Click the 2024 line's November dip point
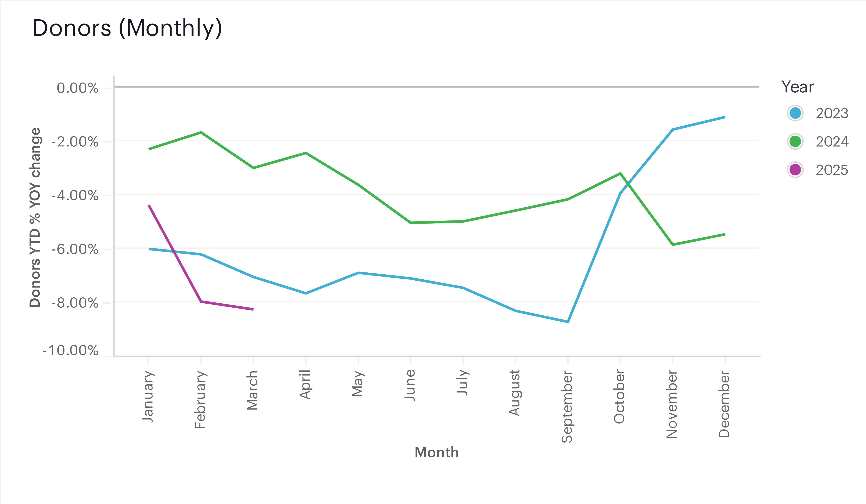This screenshot has width=866, height=504. coord(673,245)
